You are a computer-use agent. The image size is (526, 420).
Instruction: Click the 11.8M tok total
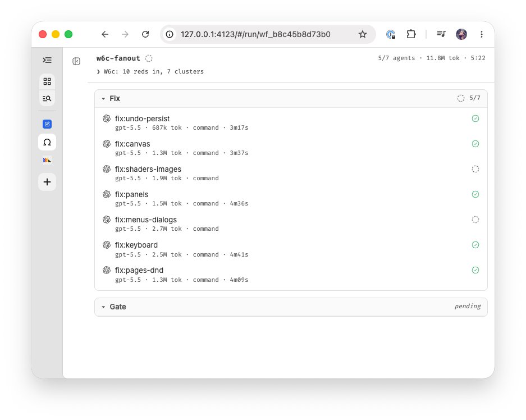point(443,58)
